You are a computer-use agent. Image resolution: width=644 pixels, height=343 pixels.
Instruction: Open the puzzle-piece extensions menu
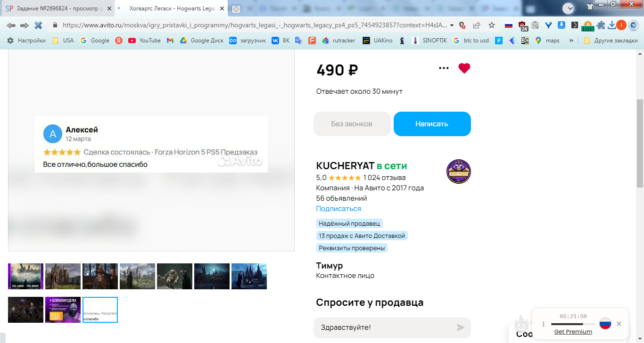coord(601,25)
